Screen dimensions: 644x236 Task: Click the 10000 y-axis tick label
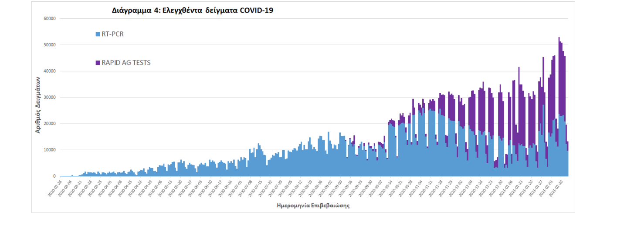49,150
